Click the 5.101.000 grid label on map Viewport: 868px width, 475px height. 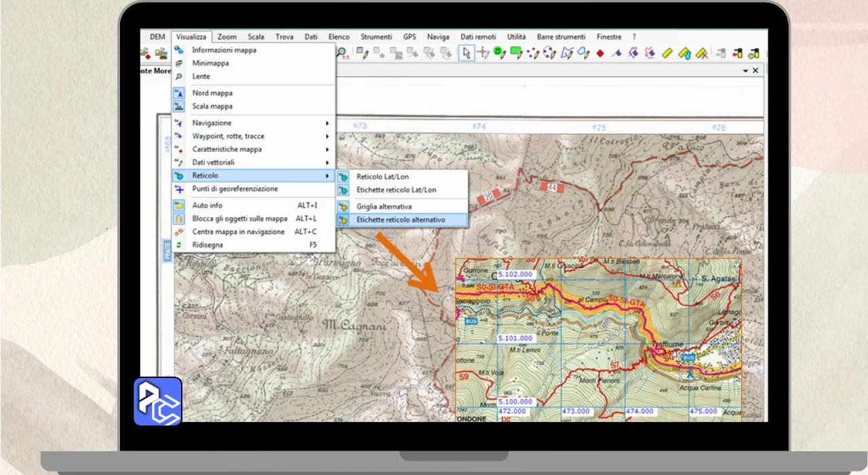click(515, 338)
